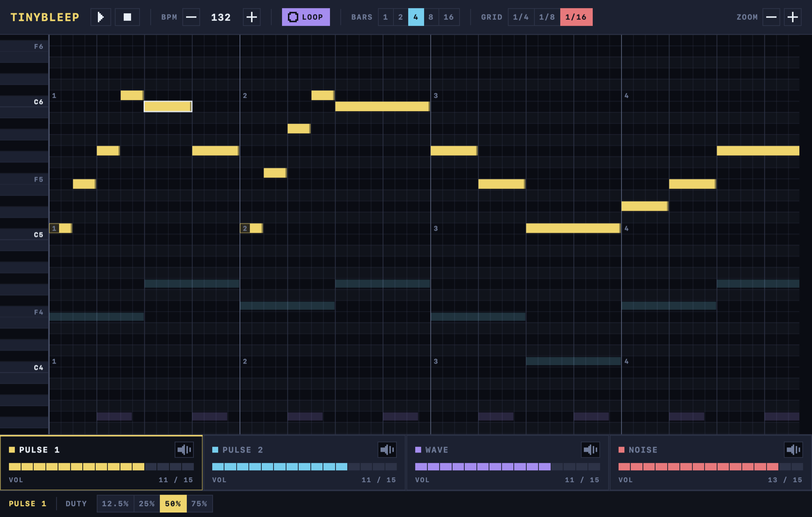The height and width of the screenshot is (517, 812).
Task: Click the TINYBLEEP logo
Action: (45, 17)
